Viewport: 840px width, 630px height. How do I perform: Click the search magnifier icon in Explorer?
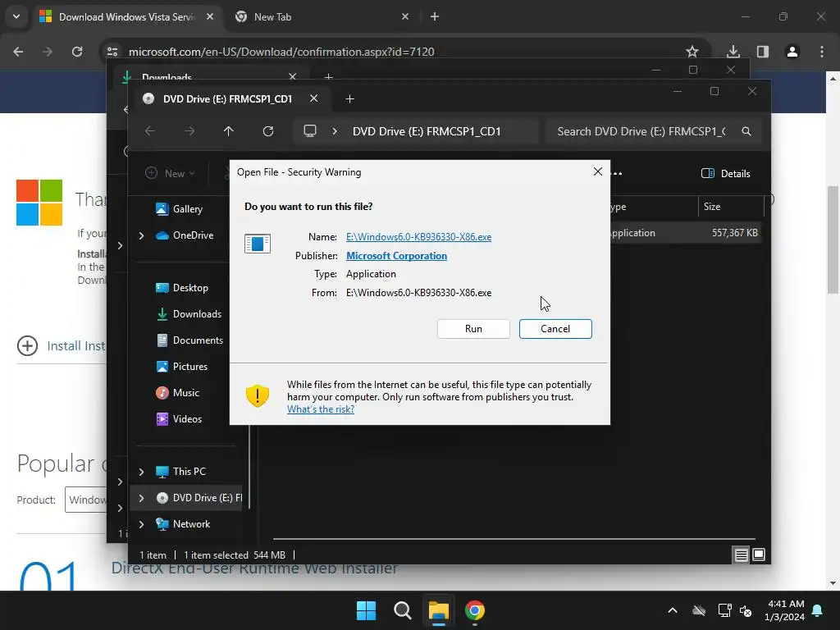click(x=746, y=131)
